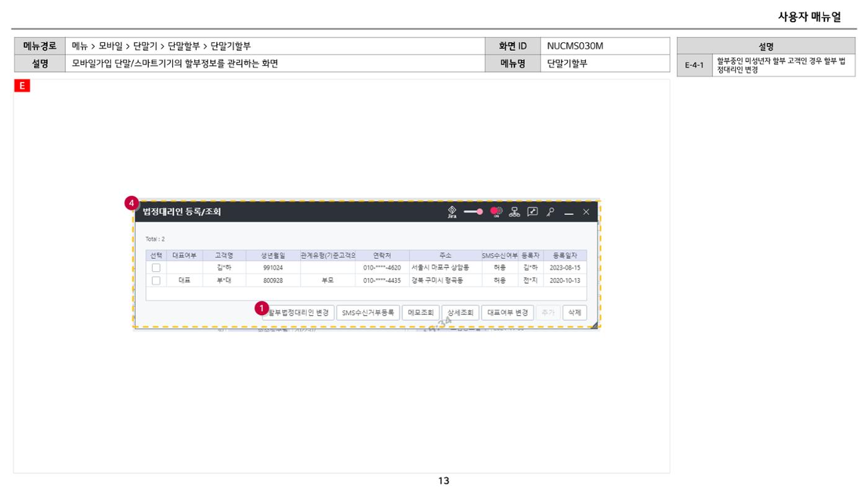
Task: Click the greyed-out 추가 button
Action: tap(547, 313)
